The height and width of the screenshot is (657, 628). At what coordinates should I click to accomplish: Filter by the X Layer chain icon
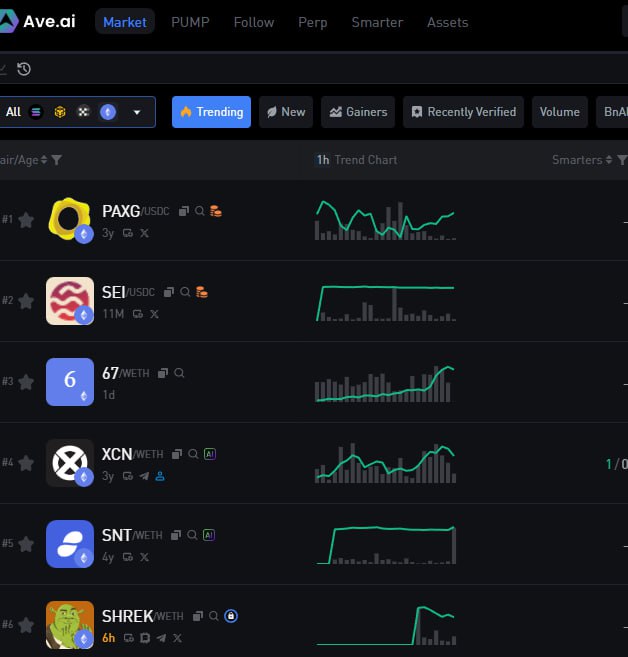coord(84,112)
